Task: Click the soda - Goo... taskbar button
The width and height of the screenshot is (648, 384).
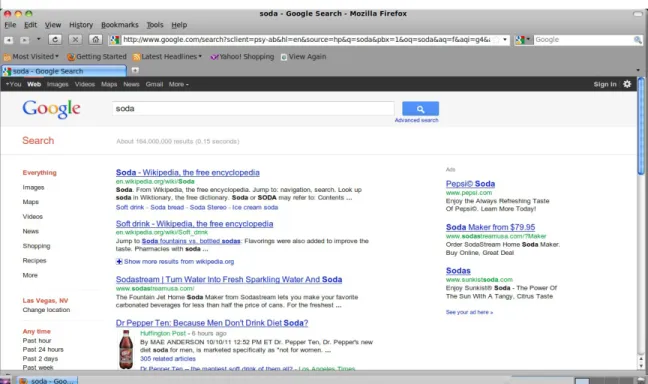Action: point(48,381)
